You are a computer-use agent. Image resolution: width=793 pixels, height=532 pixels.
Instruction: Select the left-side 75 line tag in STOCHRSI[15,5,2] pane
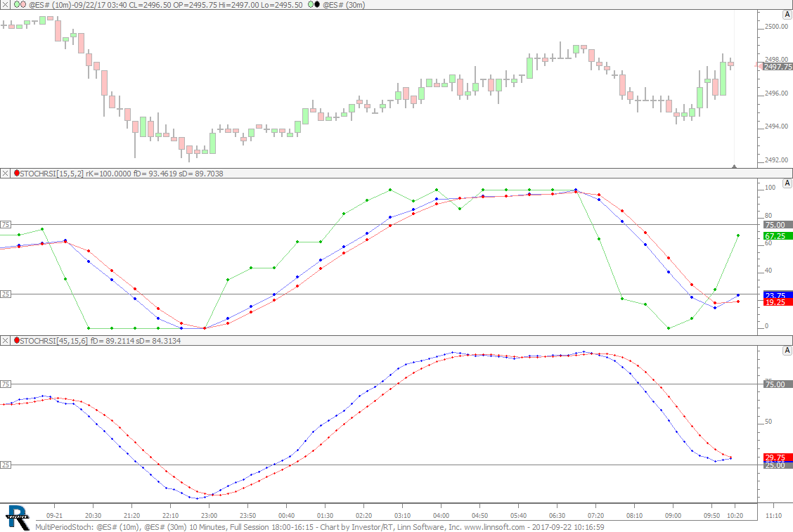click(6, 224)
